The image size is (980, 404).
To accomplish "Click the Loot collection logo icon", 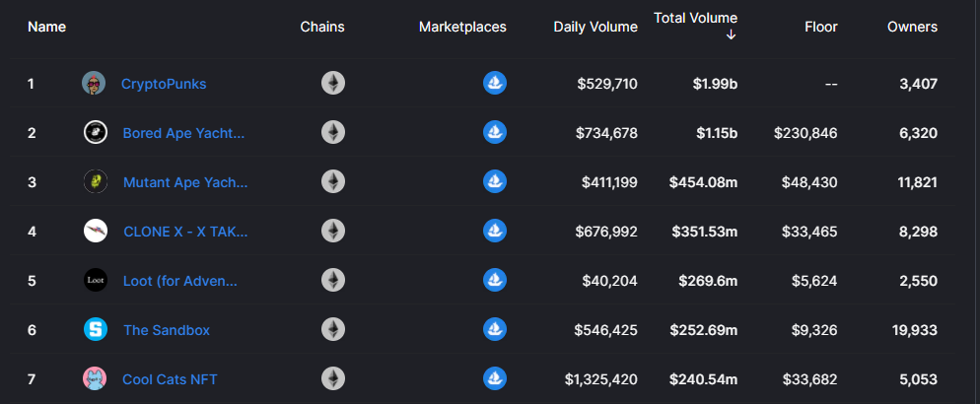I will (96, 281).
